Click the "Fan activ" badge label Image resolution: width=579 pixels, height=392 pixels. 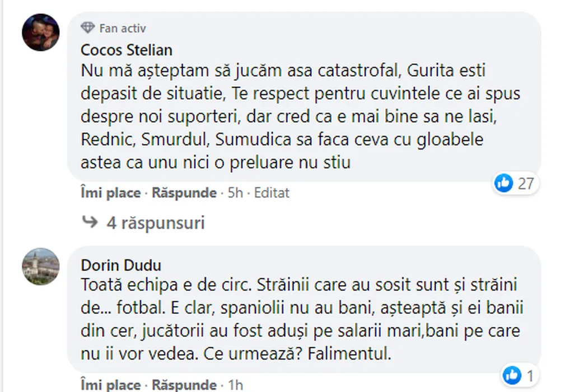tap(122, 27)
